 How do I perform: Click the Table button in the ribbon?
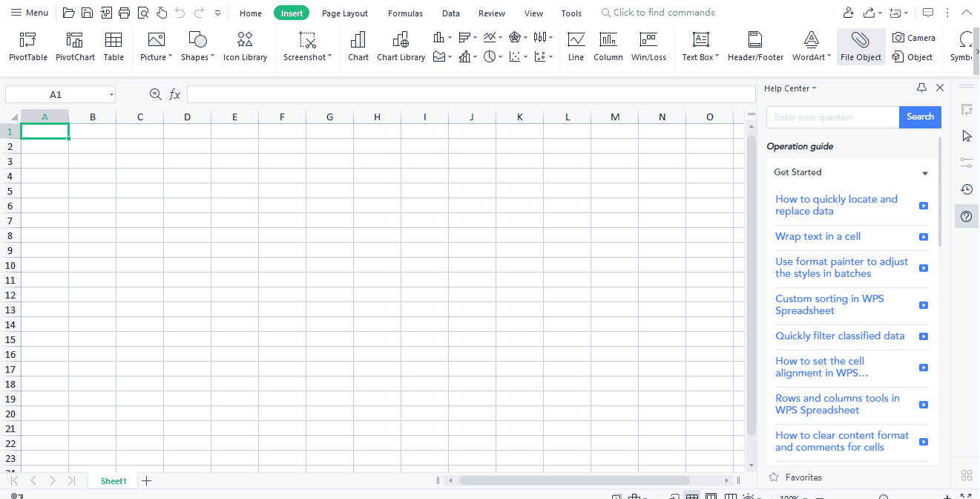point(114,46)
